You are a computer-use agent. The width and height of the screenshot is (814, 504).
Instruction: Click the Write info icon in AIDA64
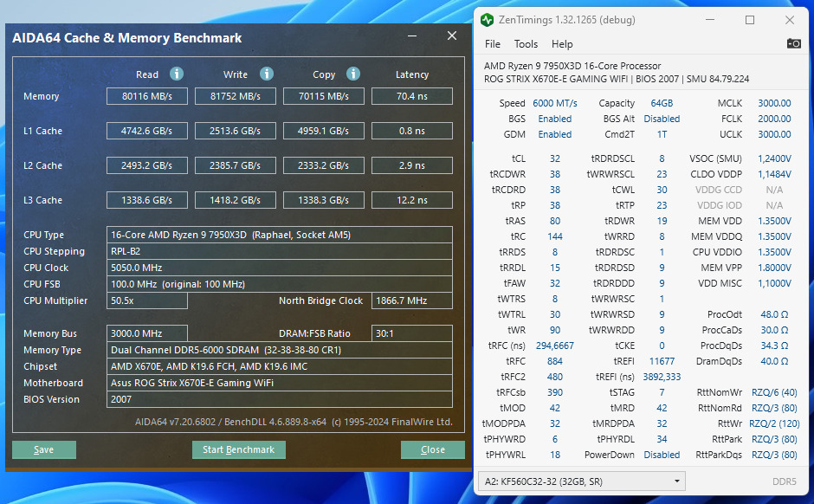tap(267, 74)
